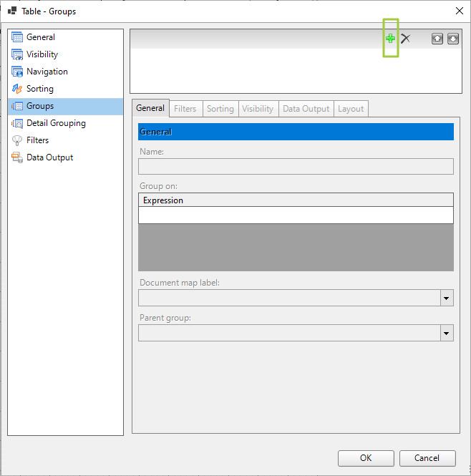Click the green plus Add group icon
471x476 pixels.
[390, 39]
